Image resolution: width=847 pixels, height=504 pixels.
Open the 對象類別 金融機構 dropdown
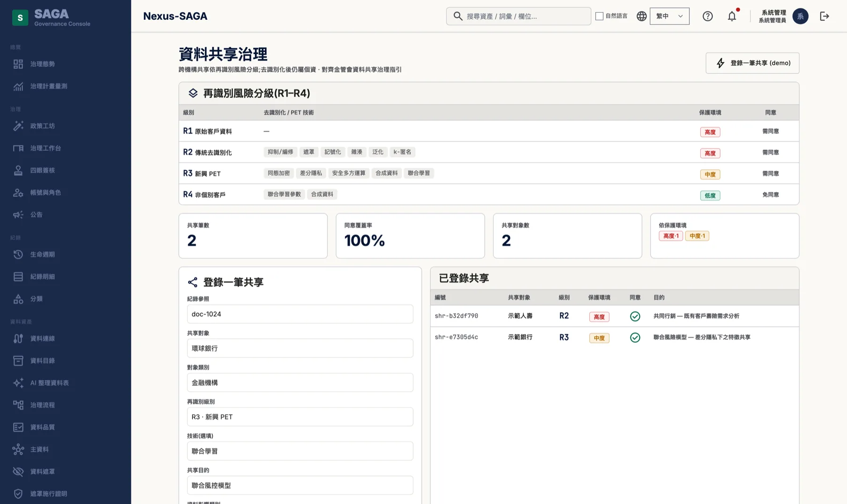coord(300,383)
